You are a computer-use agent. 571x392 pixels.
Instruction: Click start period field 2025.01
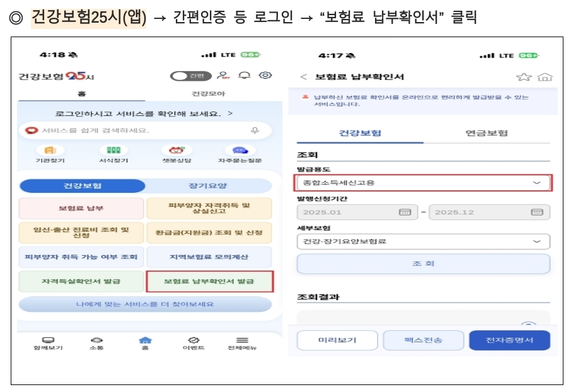tap(357, 212)
